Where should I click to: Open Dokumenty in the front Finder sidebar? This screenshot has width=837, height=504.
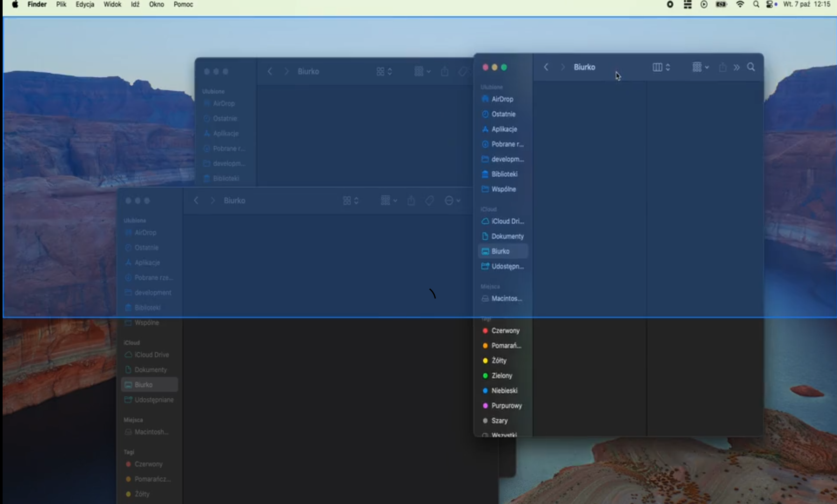click(x=507, y=236)
